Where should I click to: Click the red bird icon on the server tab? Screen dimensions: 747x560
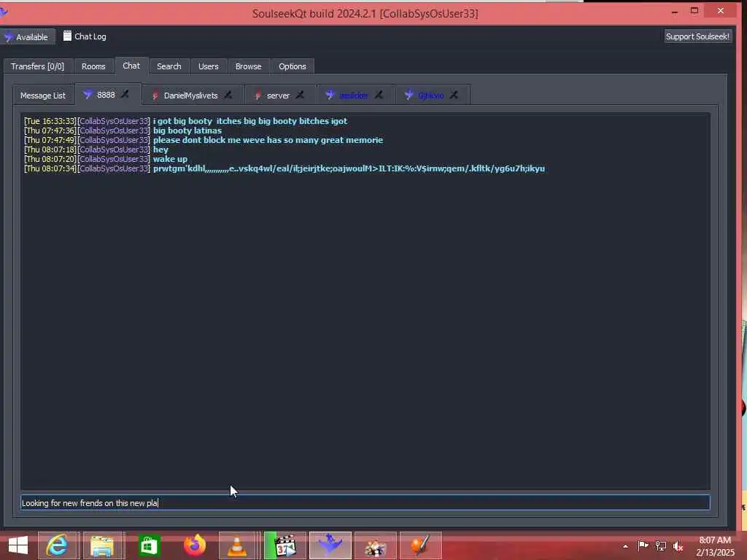pyautogui.click(x=258, y=96)
